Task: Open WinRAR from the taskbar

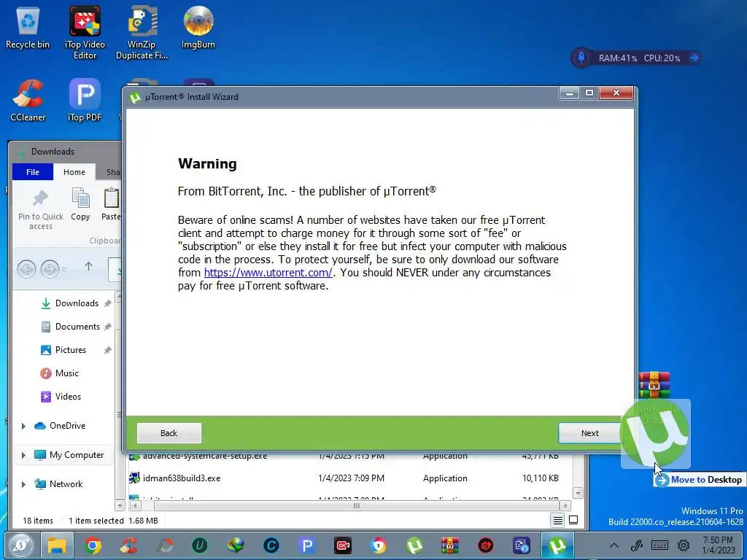Action: pyautogui.click(x=449, y=545)
